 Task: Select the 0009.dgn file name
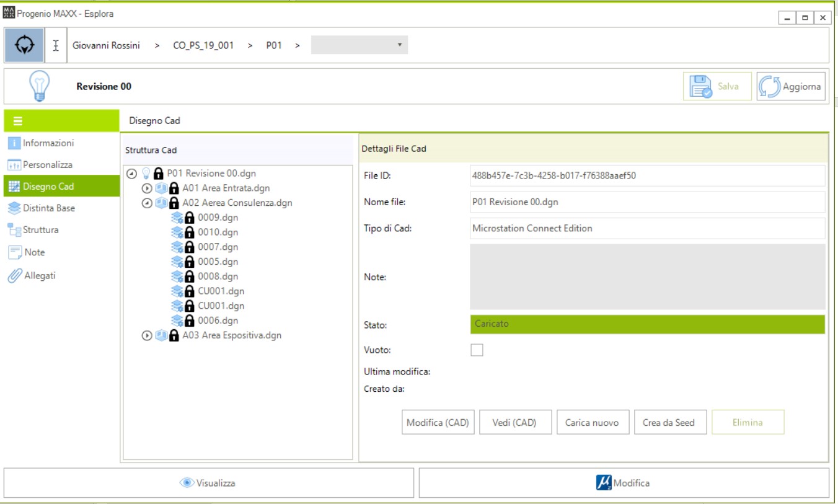click(218, 218)
